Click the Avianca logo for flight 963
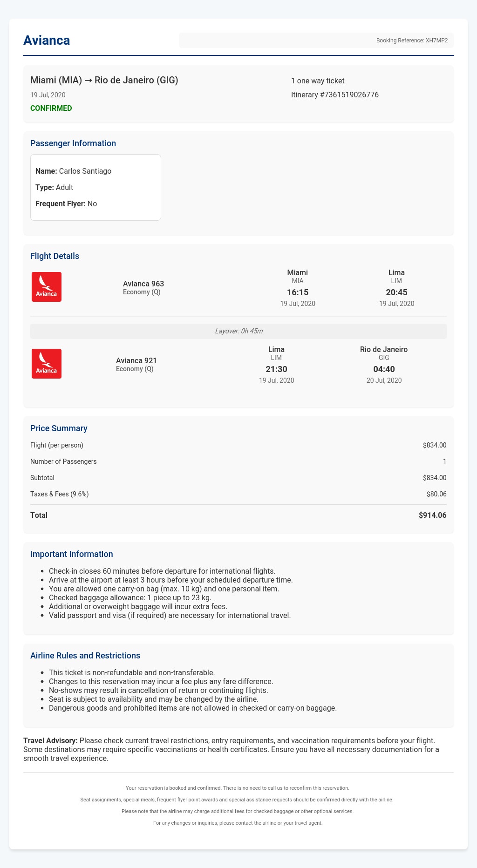Viewport: 477px width, 868px height. coord(47,287)
